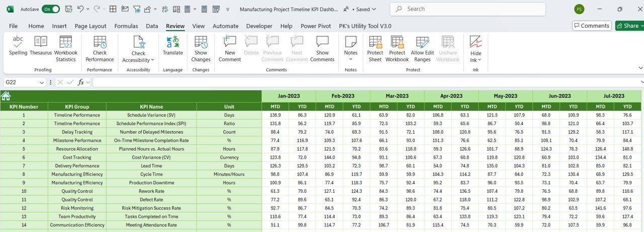This screenshot has width=644, height=232.
Task: Click the Share export icon in the quick access toolbar
Action: pyautogui.click(x=148, y=9)
